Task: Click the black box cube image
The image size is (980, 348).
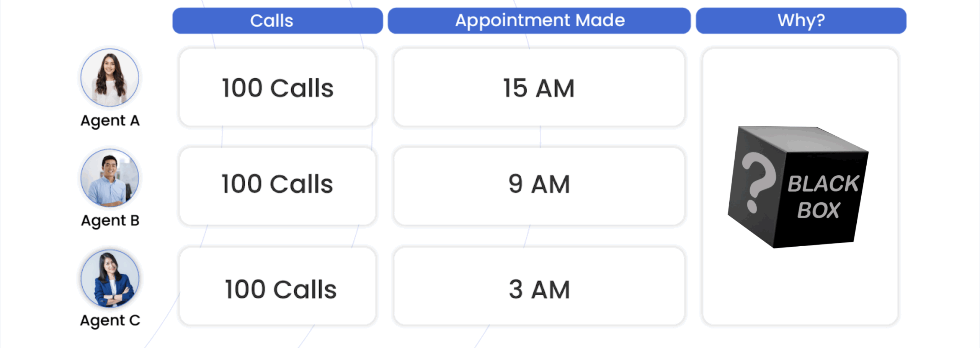Action: (798, 187)
